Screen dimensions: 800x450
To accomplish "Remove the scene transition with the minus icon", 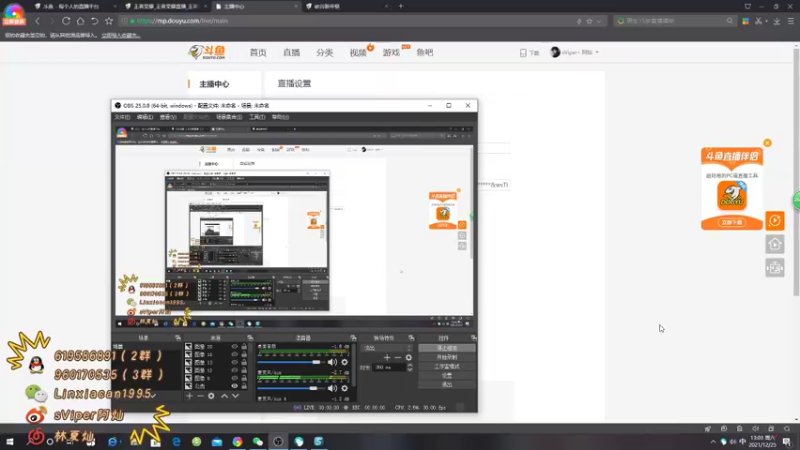I will tap(398, 357).
